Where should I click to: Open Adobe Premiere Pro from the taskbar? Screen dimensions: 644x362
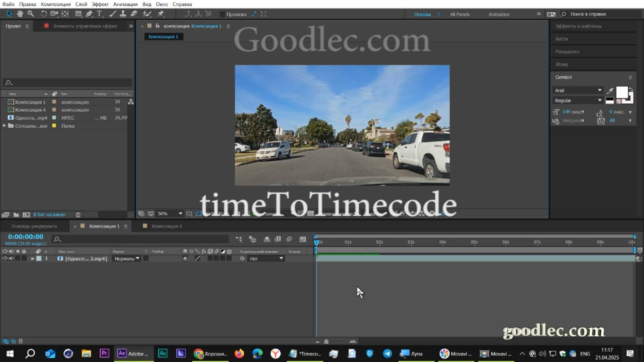coord(104,354)
